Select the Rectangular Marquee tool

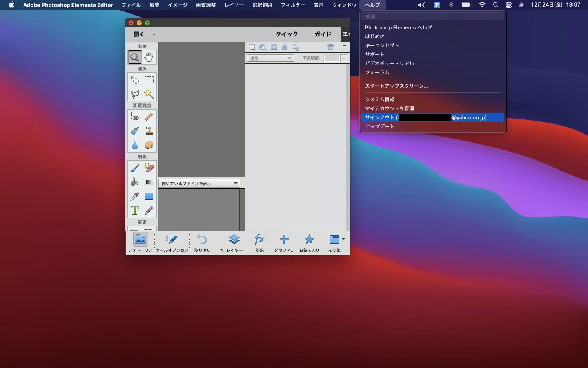click(149, 80)
